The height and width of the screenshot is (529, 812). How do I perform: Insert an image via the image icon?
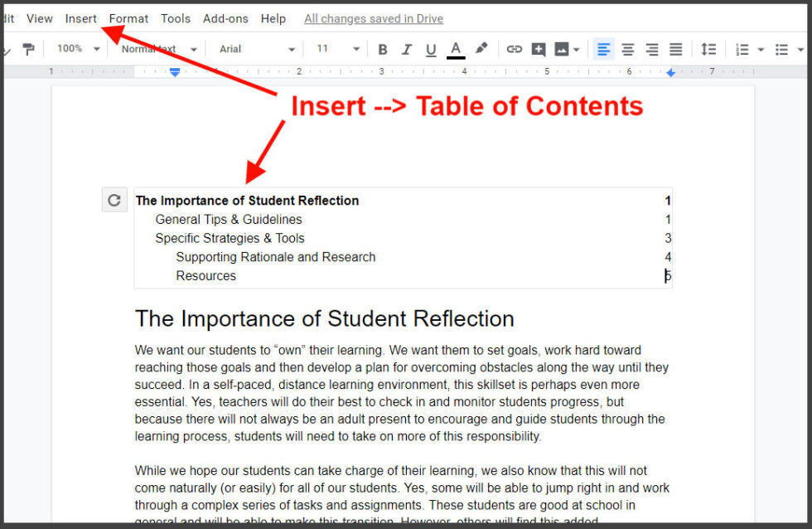[x=562, y=49]
